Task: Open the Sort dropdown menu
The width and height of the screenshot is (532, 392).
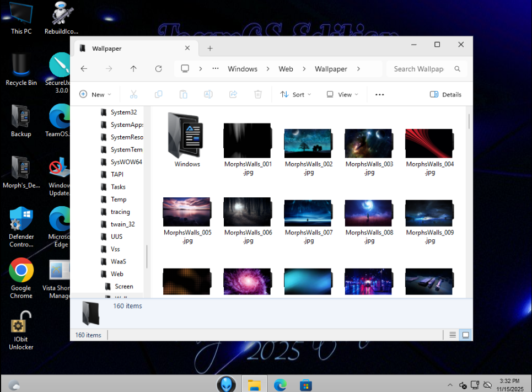Action: tap(295, 94)
